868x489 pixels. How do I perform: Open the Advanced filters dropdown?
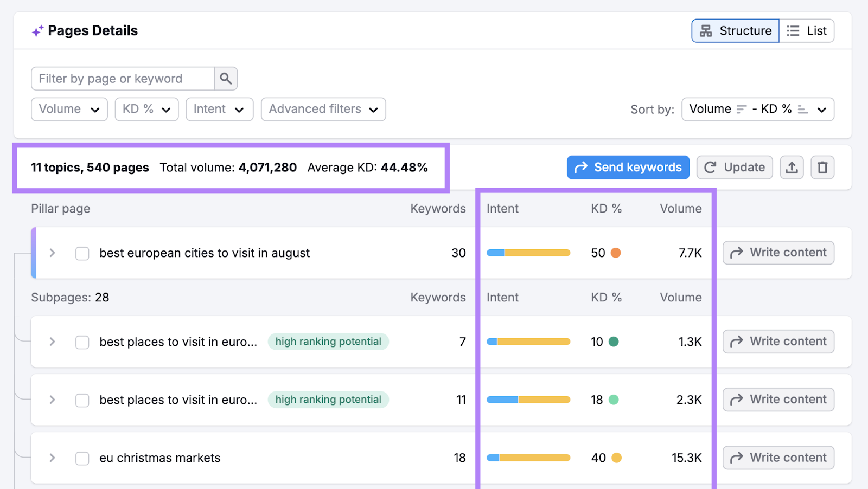coord(323,109)
